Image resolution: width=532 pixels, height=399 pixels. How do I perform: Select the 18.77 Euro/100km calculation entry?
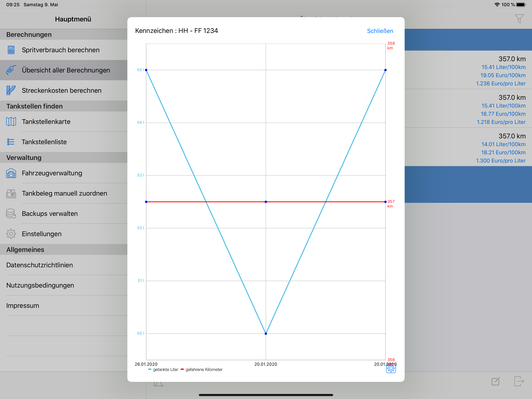coord(468,108)
